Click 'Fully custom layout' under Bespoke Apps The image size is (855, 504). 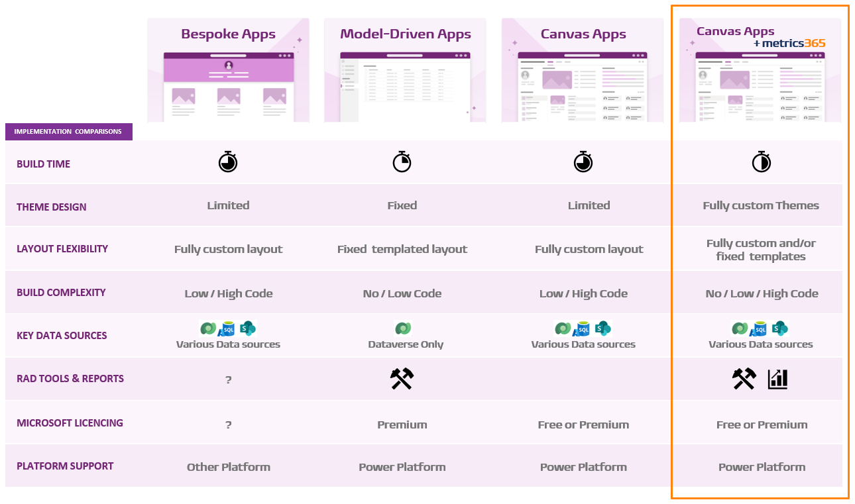pyautogui.click(x=229, y=249)
